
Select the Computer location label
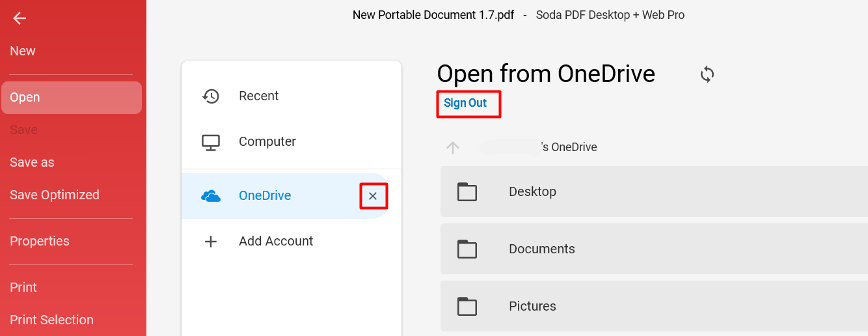pyautogui.click(x=267, y=141)
